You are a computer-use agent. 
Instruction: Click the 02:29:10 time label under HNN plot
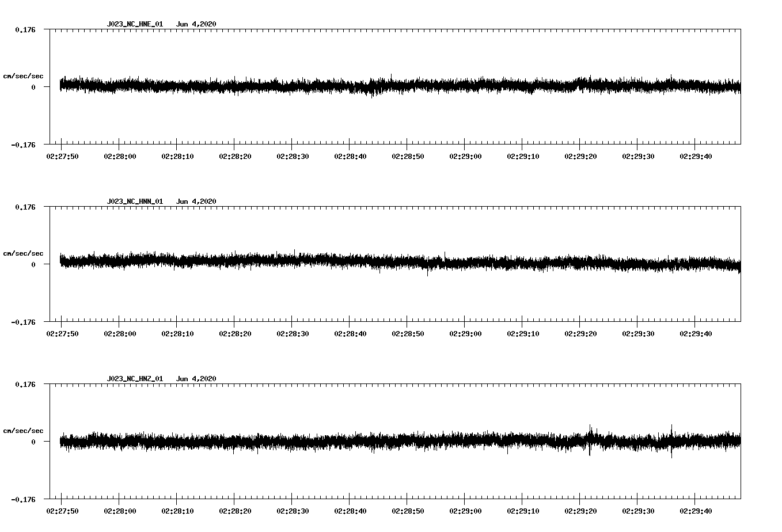(x=523, y=334)
